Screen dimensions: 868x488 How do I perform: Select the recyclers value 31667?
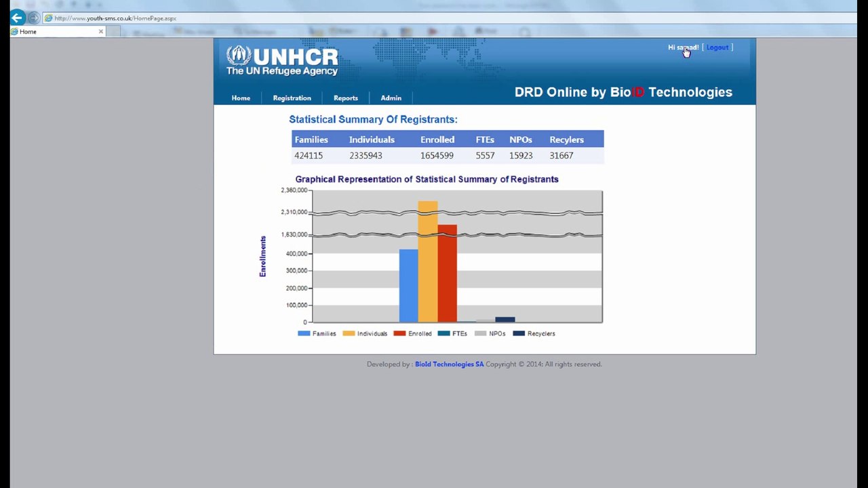[x=561, y=155]
